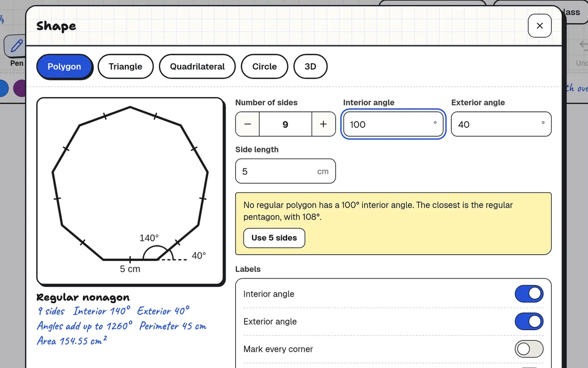
Task: Switch to the Triangle tab
Action: [x=125, y=66]
